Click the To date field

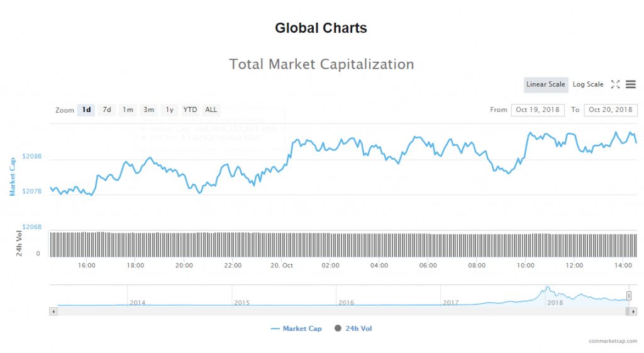611,109
